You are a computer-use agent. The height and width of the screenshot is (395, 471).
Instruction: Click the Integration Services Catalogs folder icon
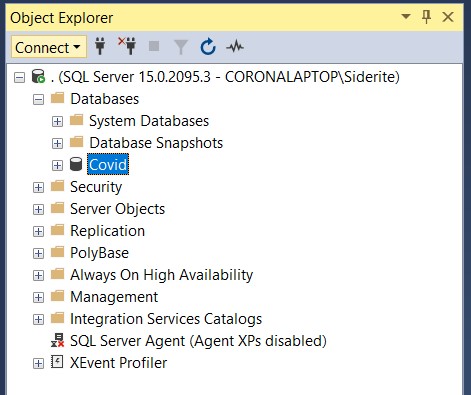[57, 318]
